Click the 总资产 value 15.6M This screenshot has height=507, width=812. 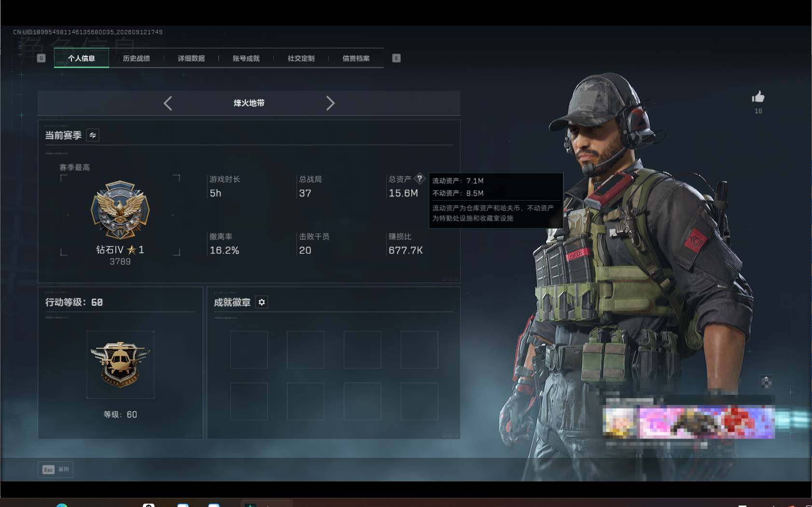click(x=403, y=193)
